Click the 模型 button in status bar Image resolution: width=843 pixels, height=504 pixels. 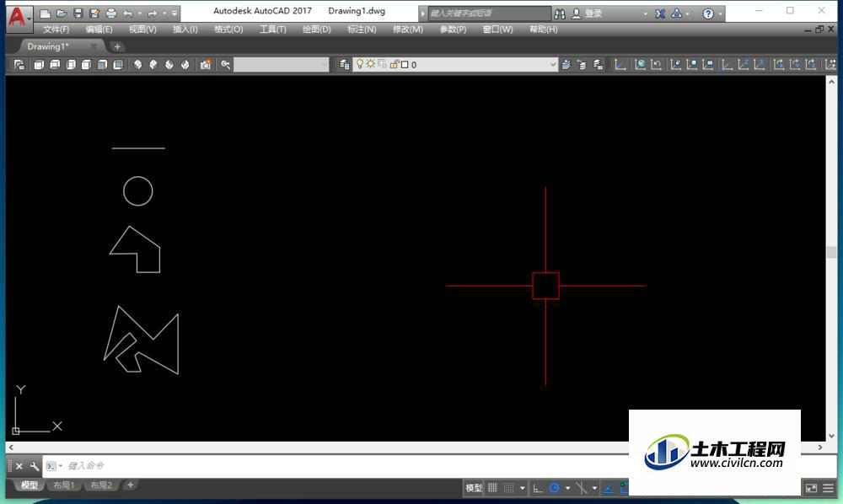click(474, 488)
